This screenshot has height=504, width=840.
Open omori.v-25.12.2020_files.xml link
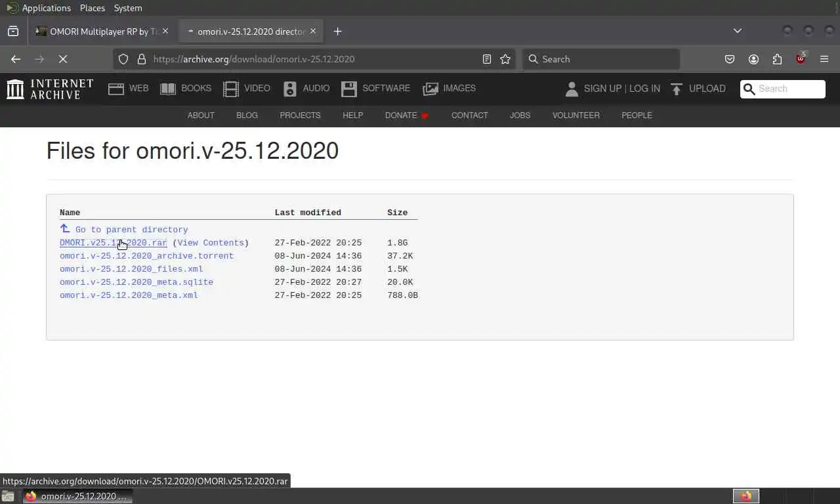[131, 269]
